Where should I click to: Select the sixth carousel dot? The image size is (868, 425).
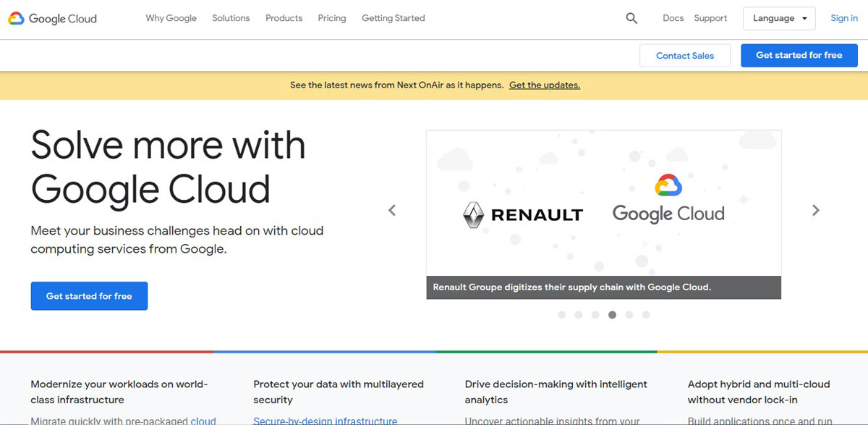(646, 315)
